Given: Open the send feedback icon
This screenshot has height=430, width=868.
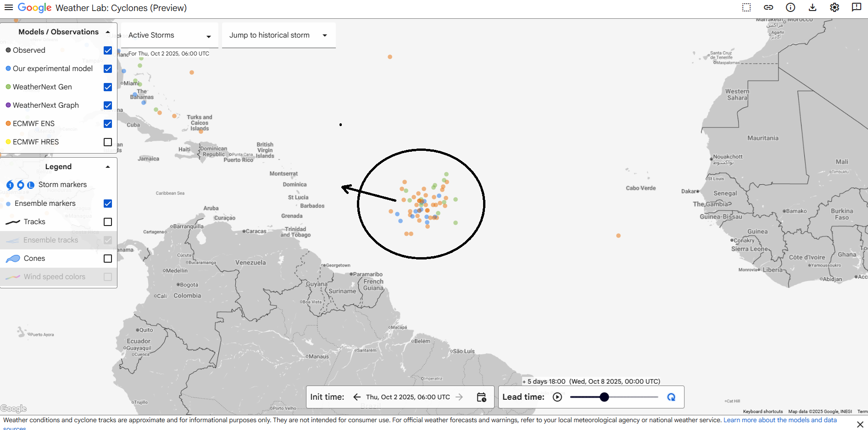Looking at the screenshot, I should [857, 7].
